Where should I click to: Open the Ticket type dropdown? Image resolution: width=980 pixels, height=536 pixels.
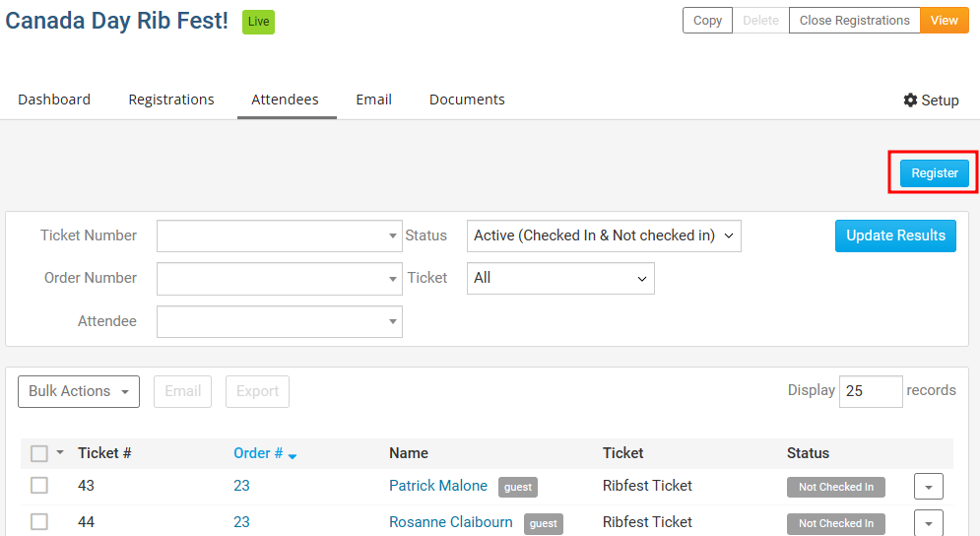[560, 278]
